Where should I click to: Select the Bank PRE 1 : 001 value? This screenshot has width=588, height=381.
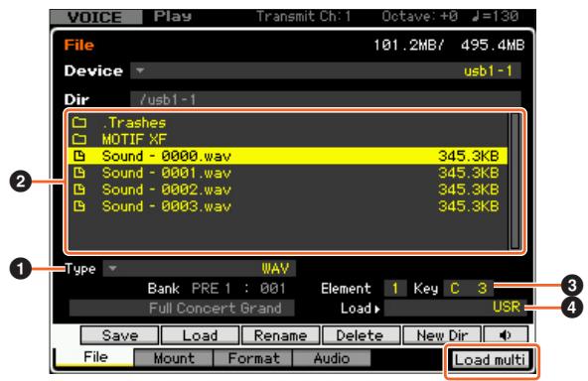[x=238, y=289]
